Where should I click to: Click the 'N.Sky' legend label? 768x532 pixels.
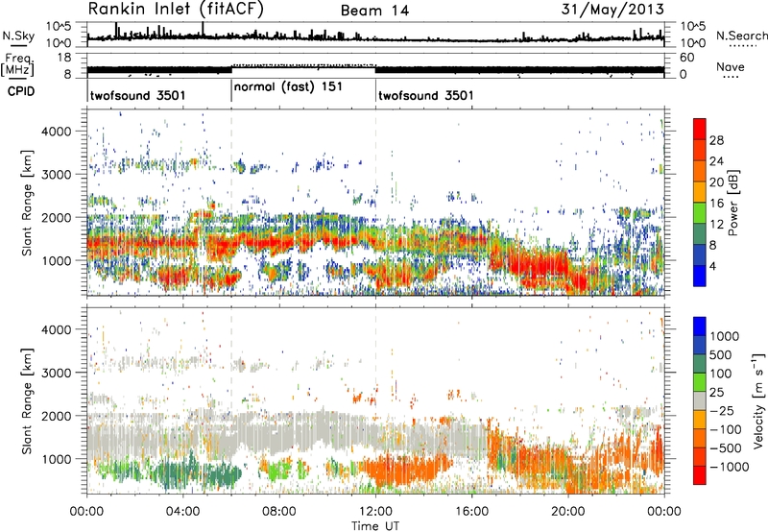pos(18,36)
